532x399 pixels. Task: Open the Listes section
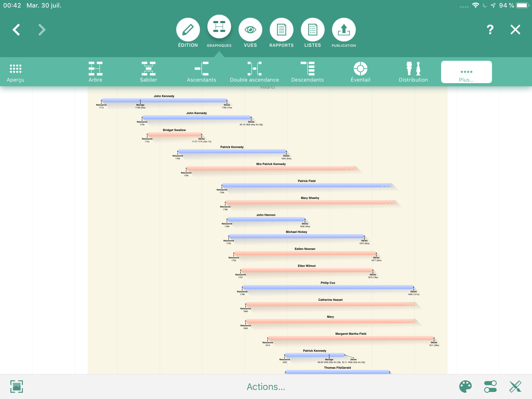pos(312,30)
